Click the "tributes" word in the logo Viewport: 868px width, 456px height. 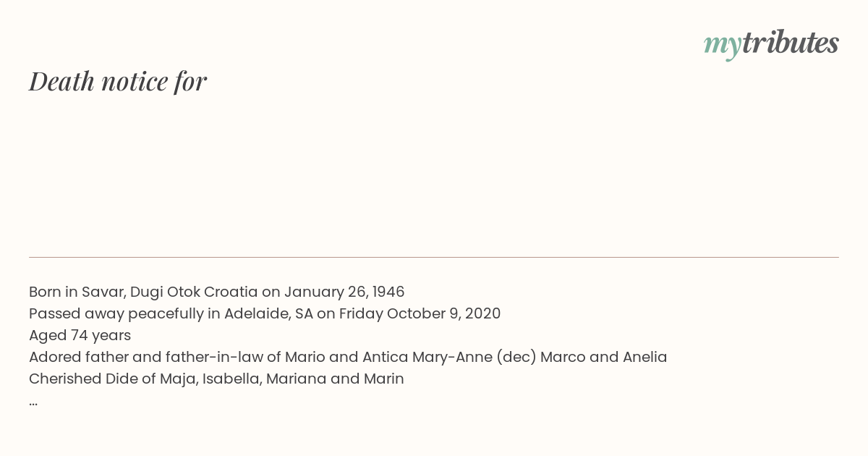[x=791, y=43]
